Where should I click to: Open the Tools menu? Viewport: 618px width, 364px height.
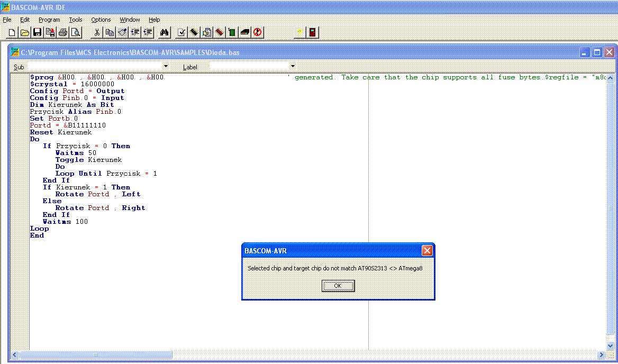coord(76,20)
